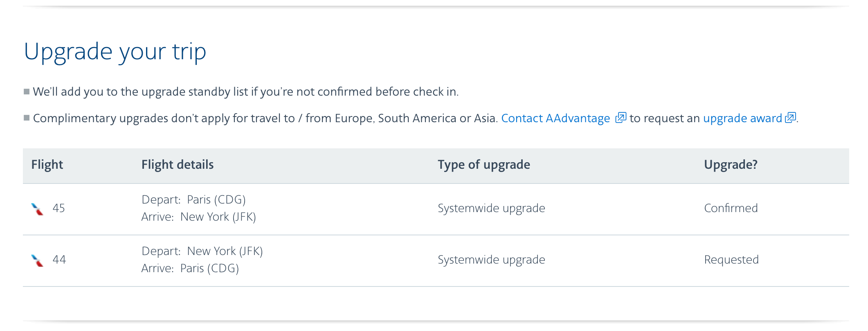This screenshot has width=868, height=331.
Task: Select the Confirmed status for flight 45
Action: [731, 208]
